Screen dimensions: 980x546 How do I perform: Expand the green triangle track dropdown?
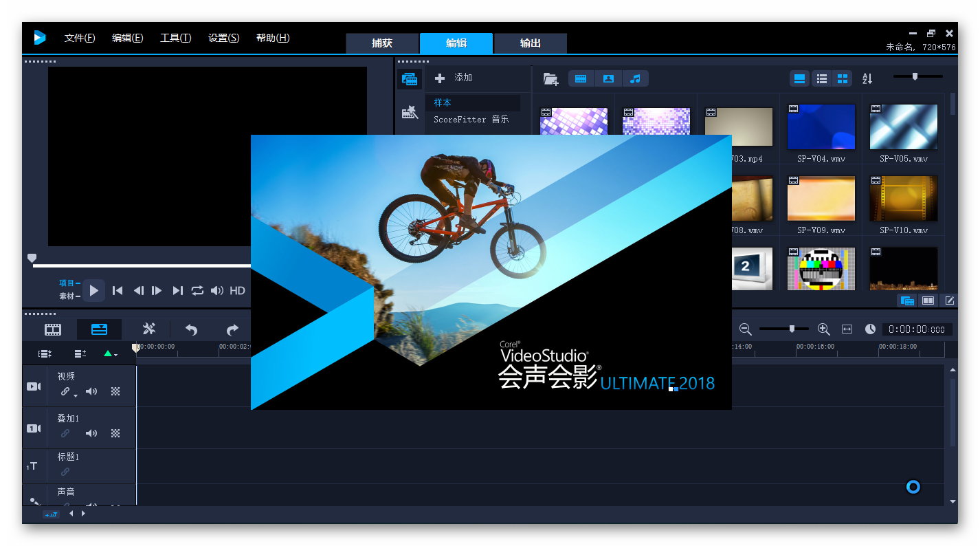(x=110, y=354)
